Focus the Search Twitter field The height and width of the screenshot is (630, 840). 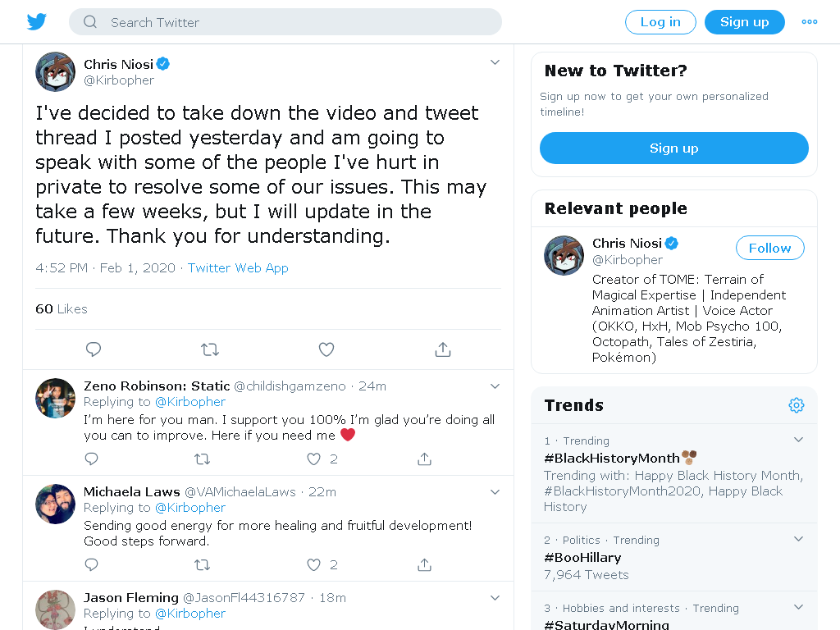[x=285, y=22]
